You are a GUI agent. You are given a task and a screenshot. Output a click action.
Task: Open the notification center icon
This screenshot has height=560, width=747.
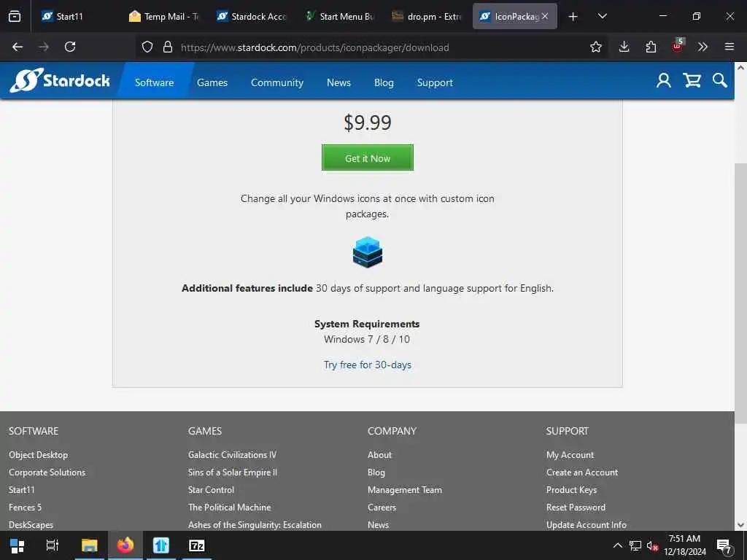[x=724, y=545]
